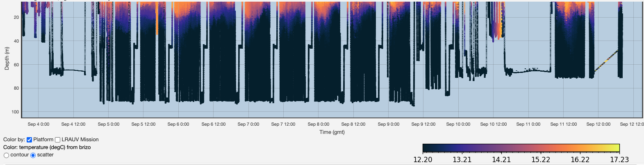Click the 12.20 colorbar minimum label
The image size is (644, 165).
pyautogui.click(x=423, y=160)
